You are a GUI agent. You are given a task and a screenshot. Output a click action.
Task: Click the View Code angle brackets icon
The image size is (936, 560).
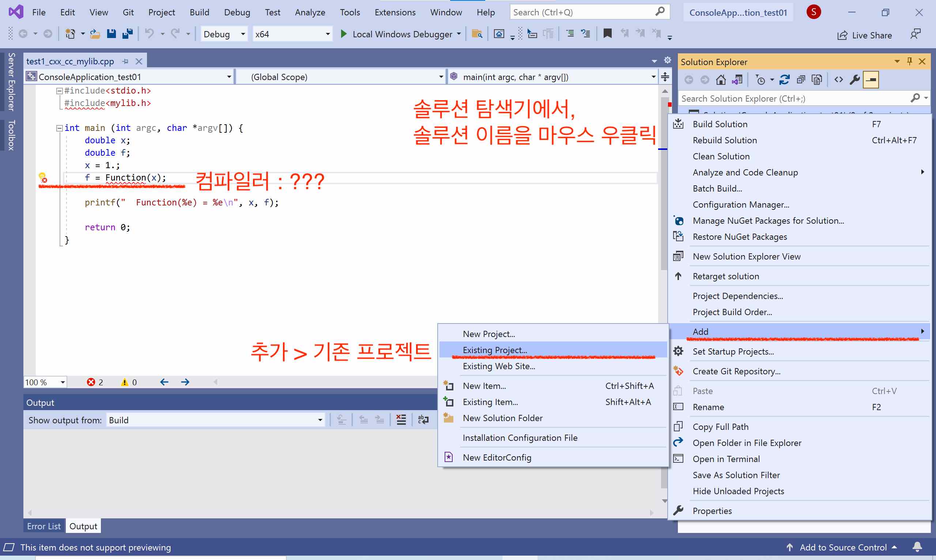coord(839,80)
